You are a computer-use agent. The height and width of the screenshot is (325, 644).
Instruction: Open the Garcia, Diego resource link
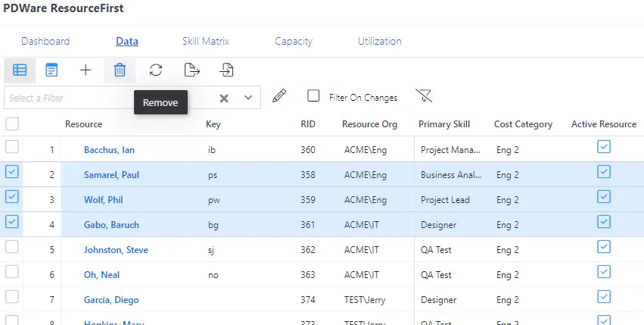click(x=111, y=300)
